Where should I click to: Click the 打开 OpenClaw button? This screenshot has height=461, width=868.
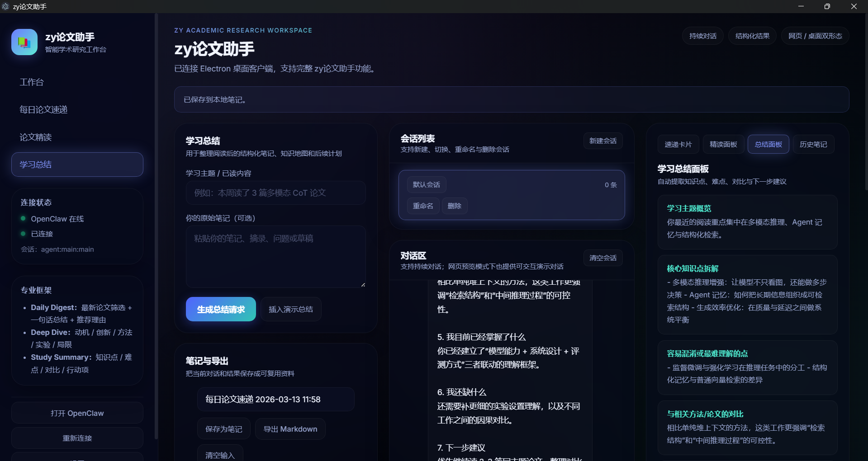[77, 413]
